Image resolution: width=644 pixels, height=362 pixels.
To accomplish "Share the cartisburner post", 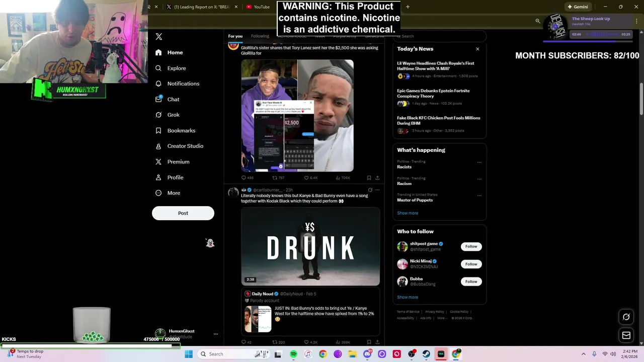I will (x=377, y=342).
